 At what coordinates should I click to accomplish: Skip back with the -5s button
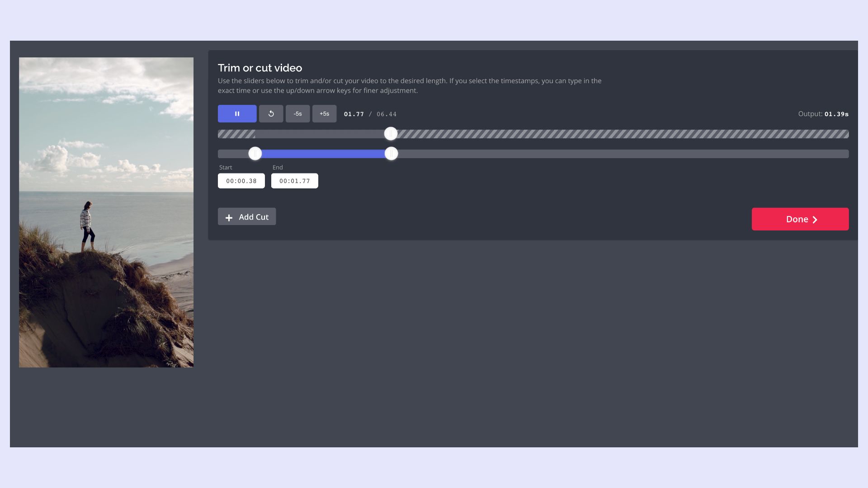[x=297, y=114]
